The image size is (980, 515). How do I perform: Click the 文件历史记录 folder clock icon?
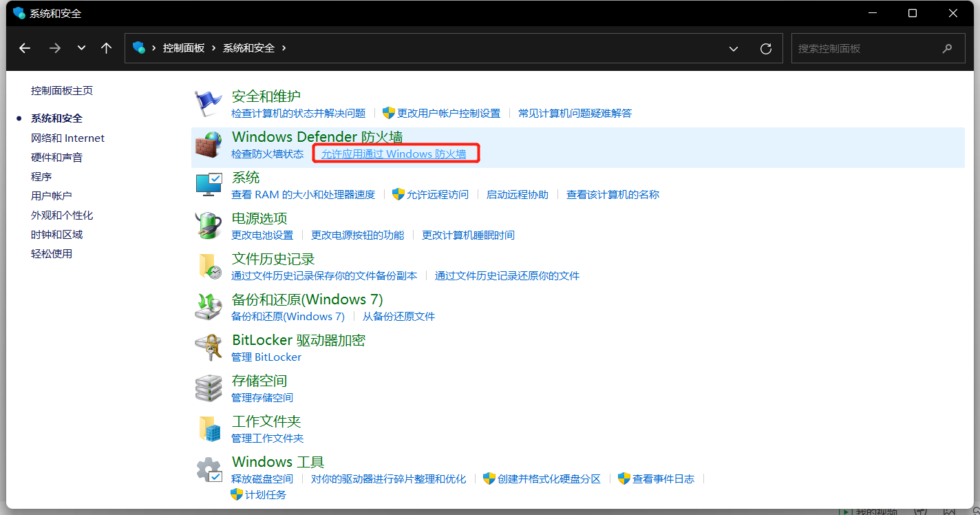[x=209, y=266]
